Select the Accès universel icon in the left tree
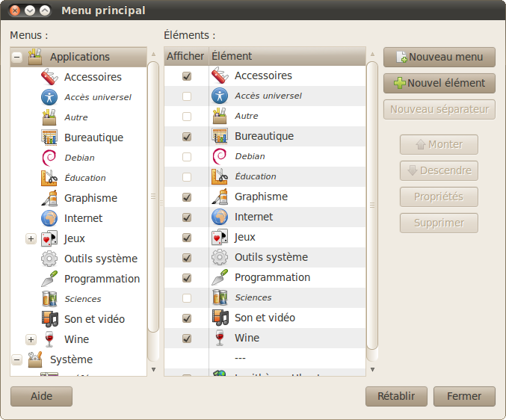Screen dimensions: 506x420 pyautogui.click(x=50, y=97)
